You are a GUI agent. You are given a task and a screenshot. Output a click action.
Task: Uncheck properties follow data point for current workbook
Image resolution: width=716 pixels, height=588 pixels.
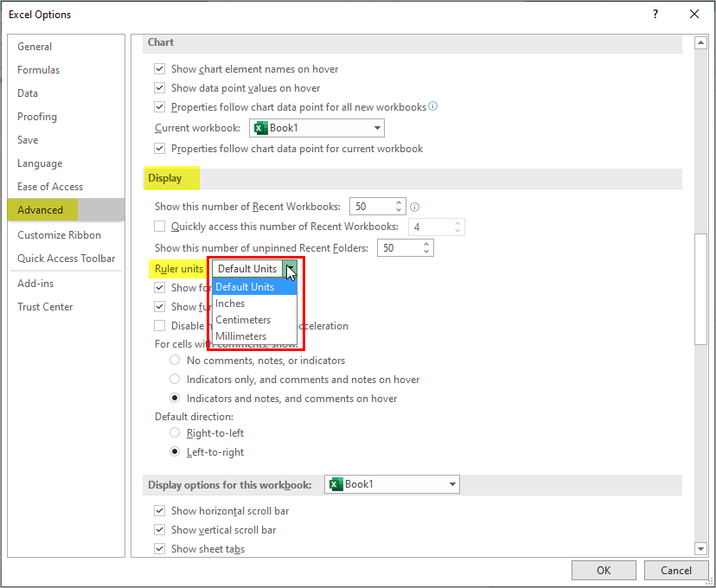pyautogui.click(x=159, y=149)
